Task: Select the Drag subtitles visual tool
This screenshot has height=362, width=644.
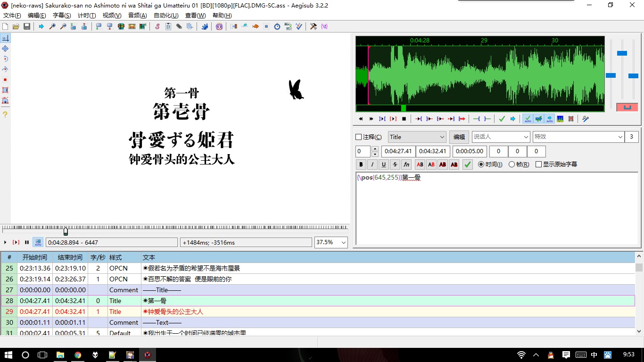Action: point(5,49)
